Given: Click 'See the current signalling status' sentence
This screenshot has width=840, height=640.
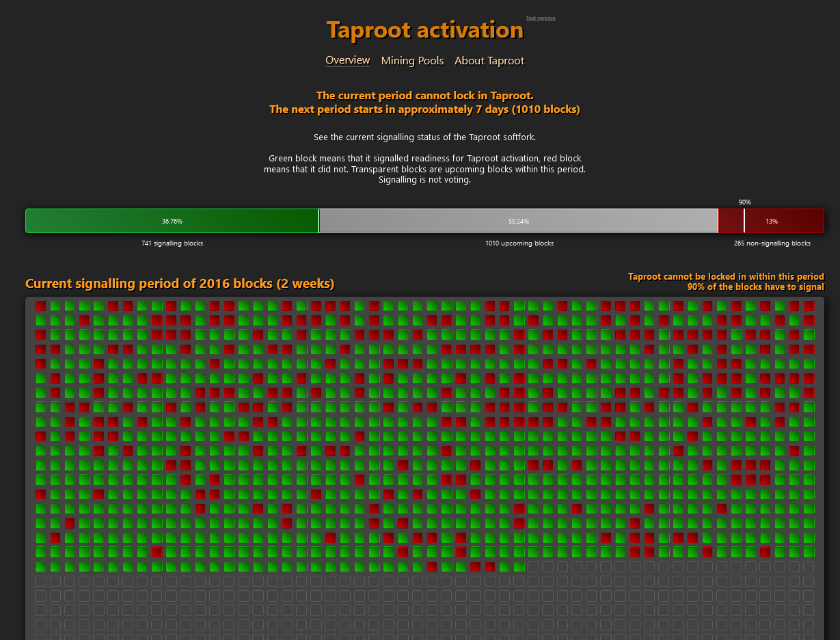Looking at the screenshot, I should [x=424, y=137].
